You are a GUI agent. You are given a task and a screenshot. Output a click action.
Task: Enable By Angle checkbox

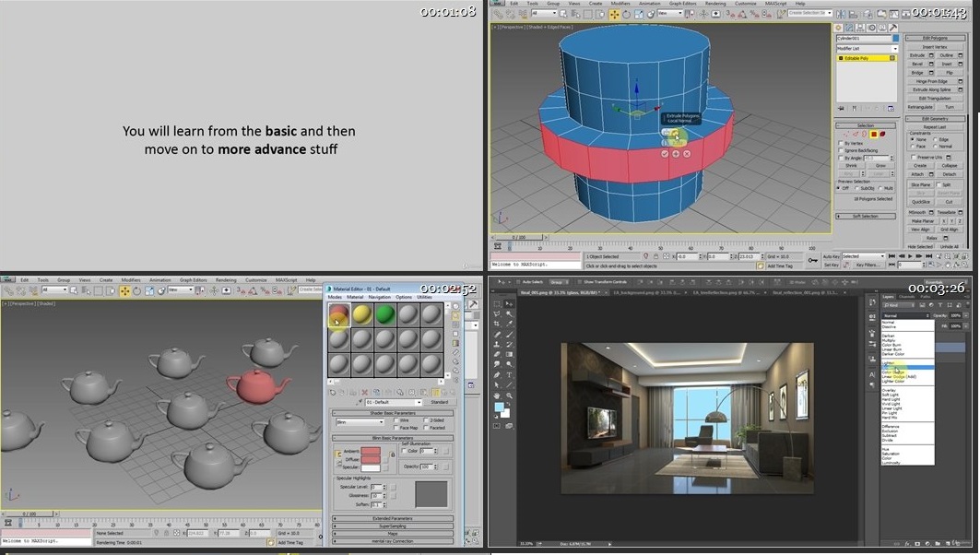coord(840,159)
